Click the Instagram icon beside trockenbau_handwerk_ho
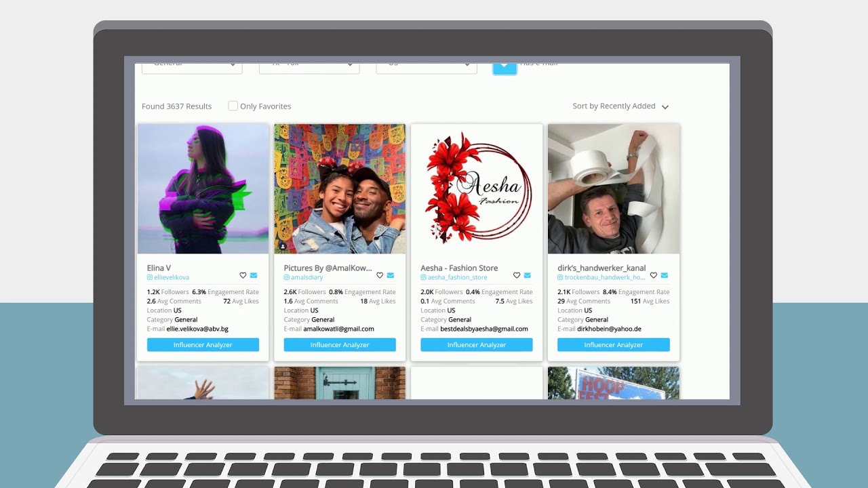This screenshot has width=868, height=488. pyautogui.click(x=561, y=277)
